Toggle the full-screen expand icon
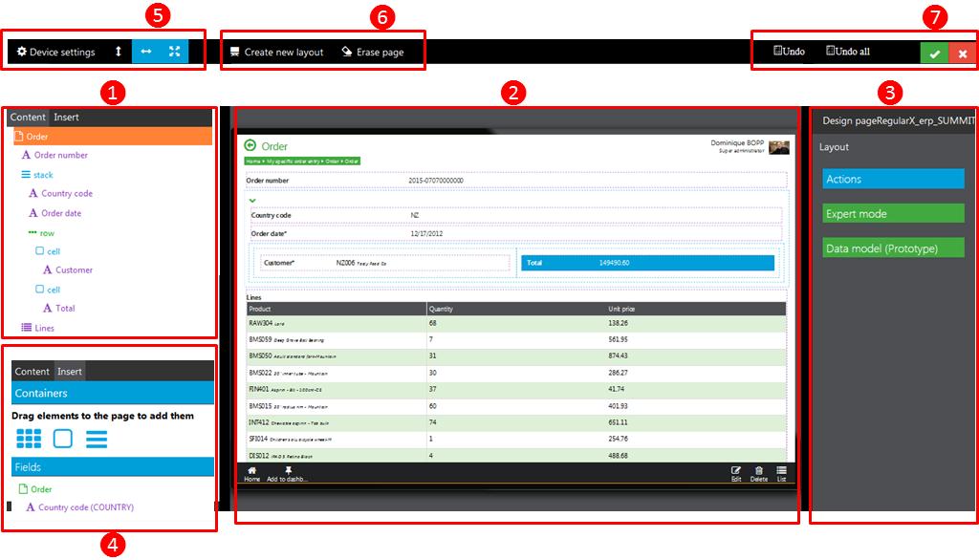The height and width of the screenshot is (560, 979). tap(174, 52)
